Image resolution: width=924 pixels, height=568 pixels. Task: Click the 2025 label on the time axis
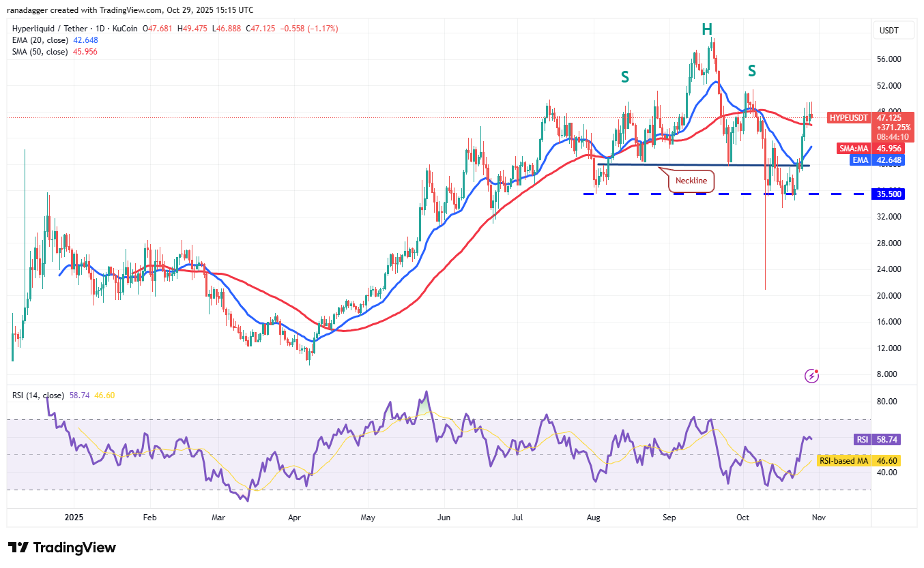coord(73,518)
